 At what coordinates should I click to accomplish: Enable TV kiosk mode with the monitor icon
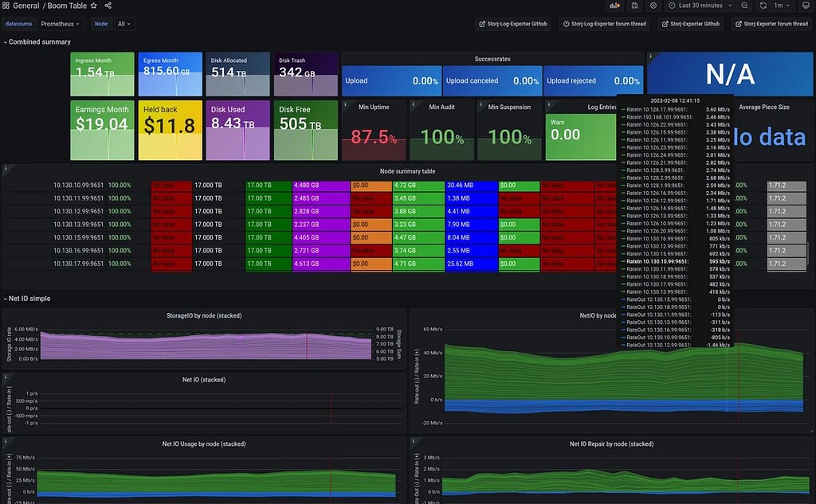point(807,6)
